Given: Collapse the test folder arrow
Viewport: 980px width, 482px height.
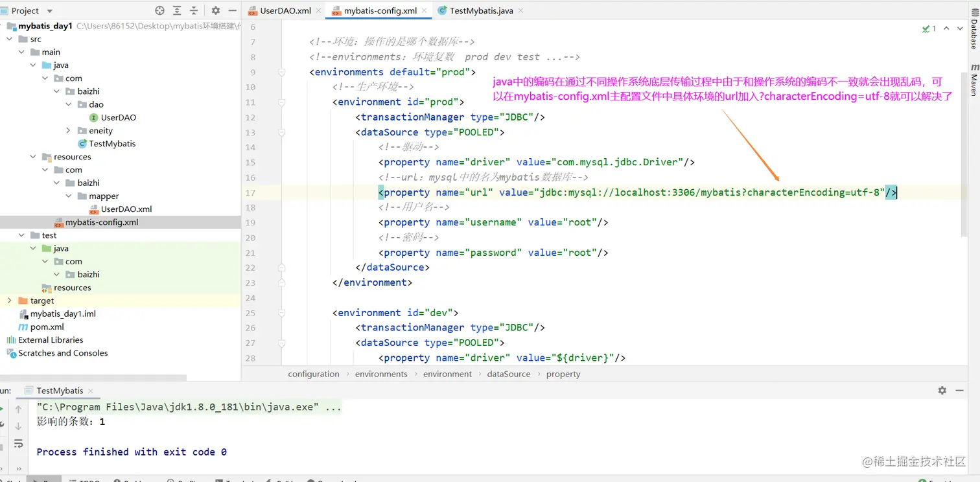Looking at the screenshot, I should 21,235.
